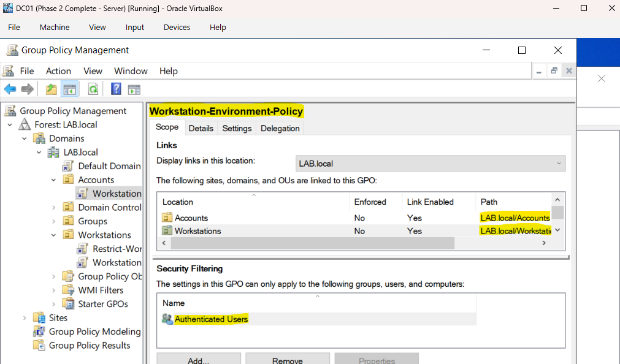Click links list vertical scrollbar down arrow
Screen dimensions: 620x364
pyautogui.click(x=557, y=230)
